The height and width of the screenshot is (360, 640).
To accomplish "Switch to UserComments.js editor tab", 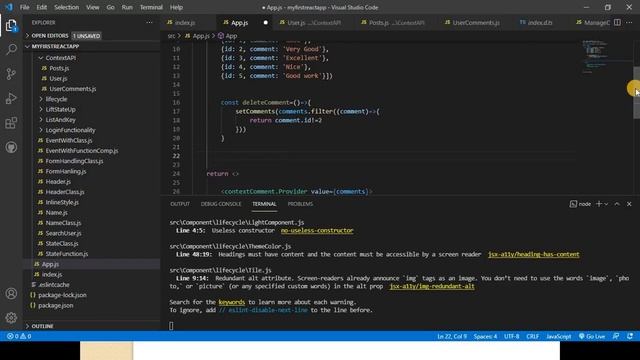I will [x=476, y=22].
